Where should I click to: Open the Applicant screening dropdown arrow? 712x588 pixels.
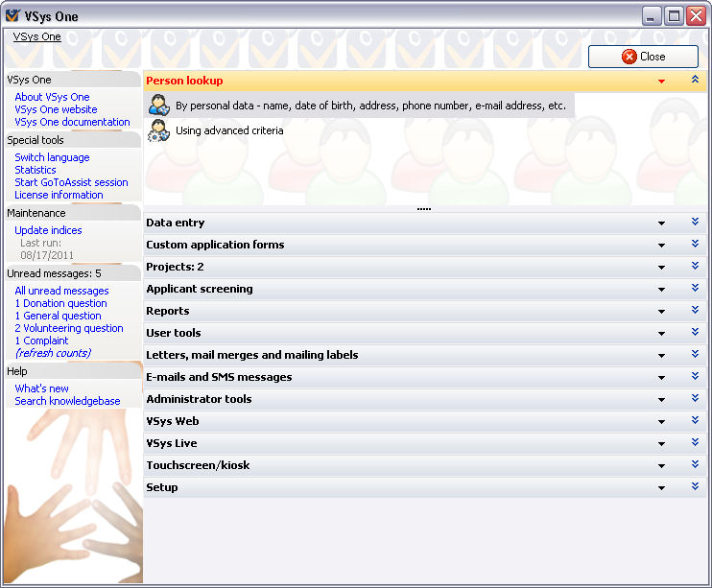click(661, 290)
